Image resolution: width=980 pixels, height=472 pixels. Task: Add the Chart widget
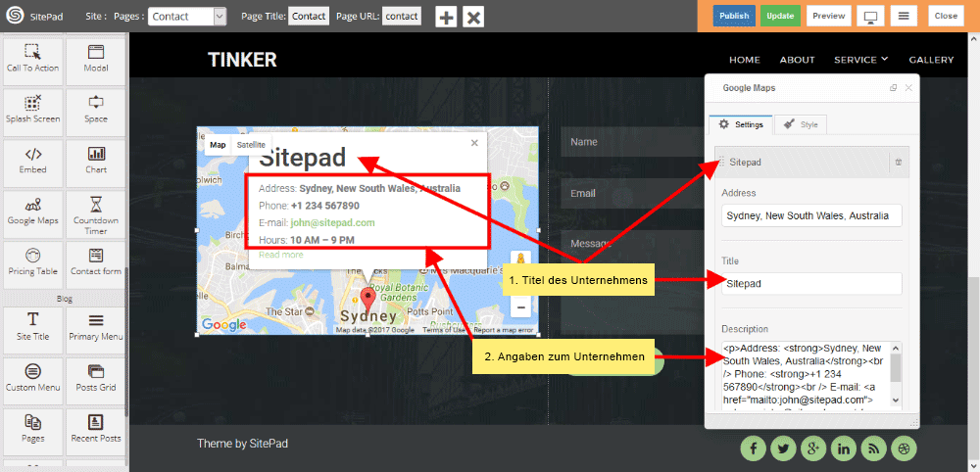tap(96, 163)
